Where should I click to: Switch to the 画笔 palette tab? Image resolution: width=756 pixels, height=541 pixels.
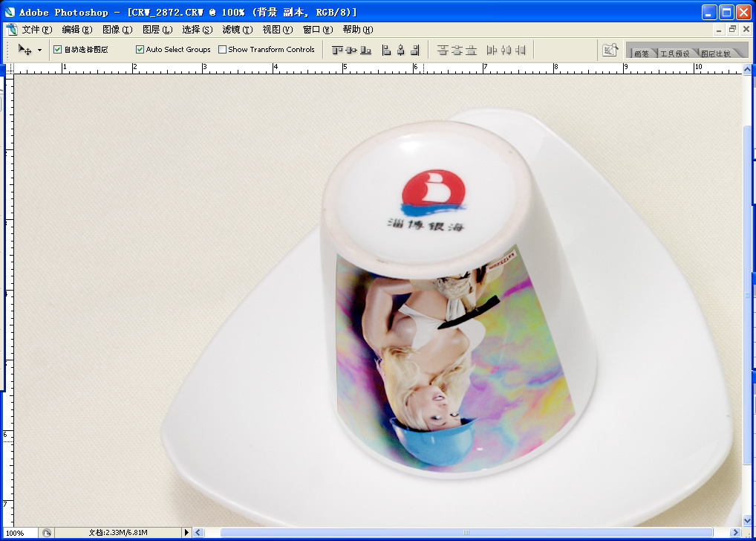coord(642,53)
